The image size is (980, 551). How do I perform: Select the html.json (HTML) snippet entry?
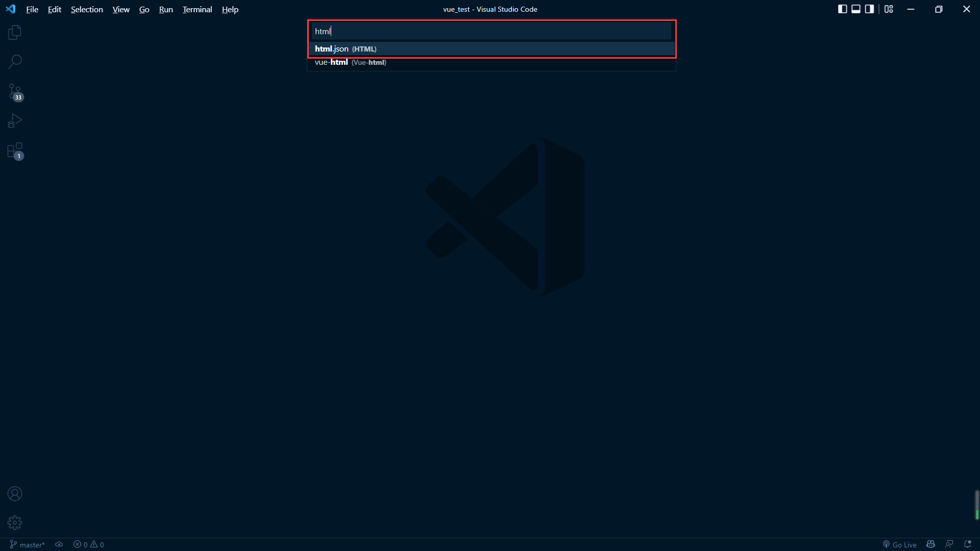[491, 49]
